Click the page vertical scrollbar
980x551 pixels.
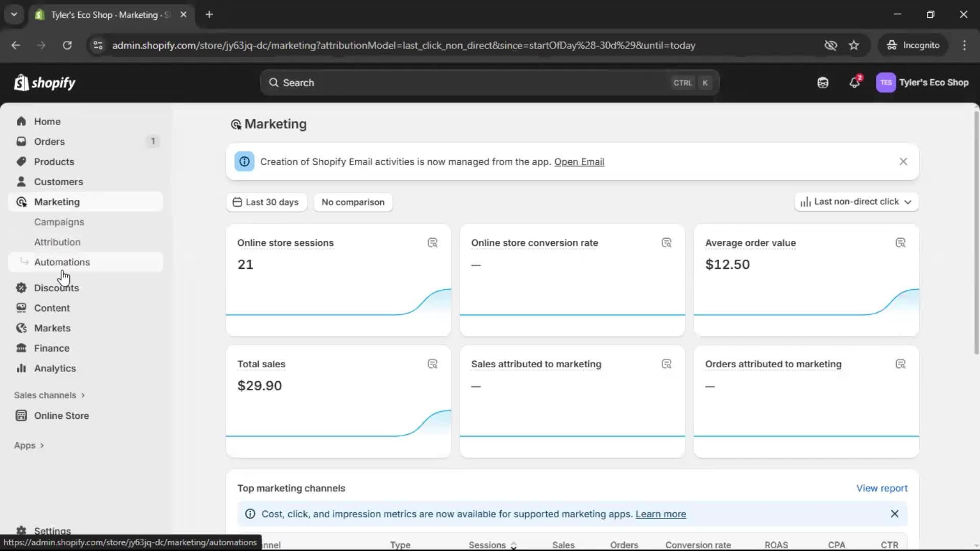[976, 232]
